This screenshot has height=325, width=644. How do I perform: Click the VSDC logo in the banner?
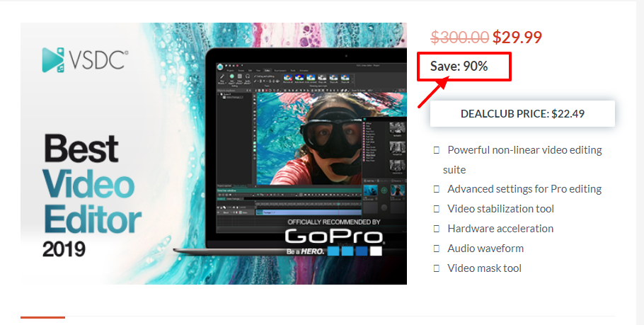[85, 60]
